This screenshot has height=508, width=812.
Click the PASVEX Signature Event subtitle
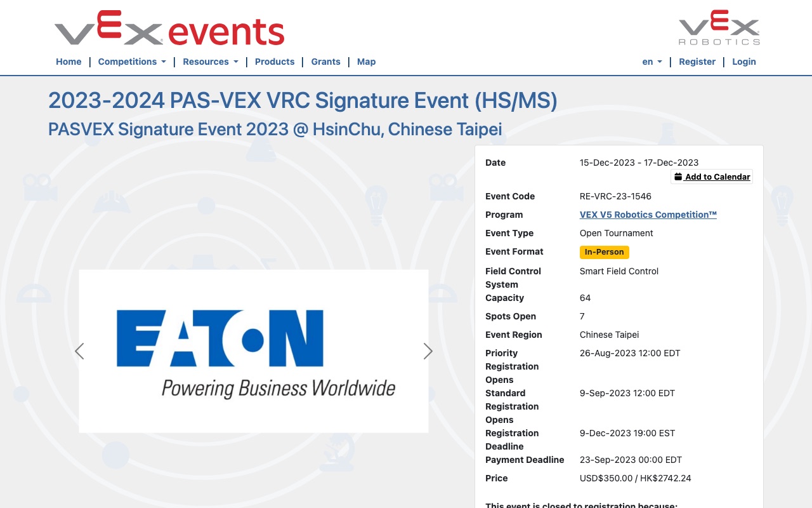tap(275, 130)
